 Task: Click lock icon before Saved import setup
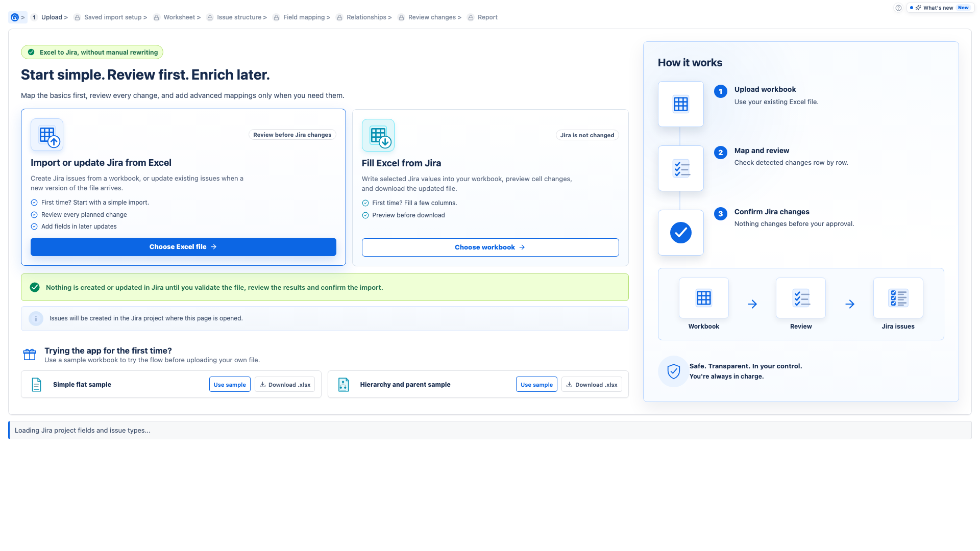click(77, 18)
